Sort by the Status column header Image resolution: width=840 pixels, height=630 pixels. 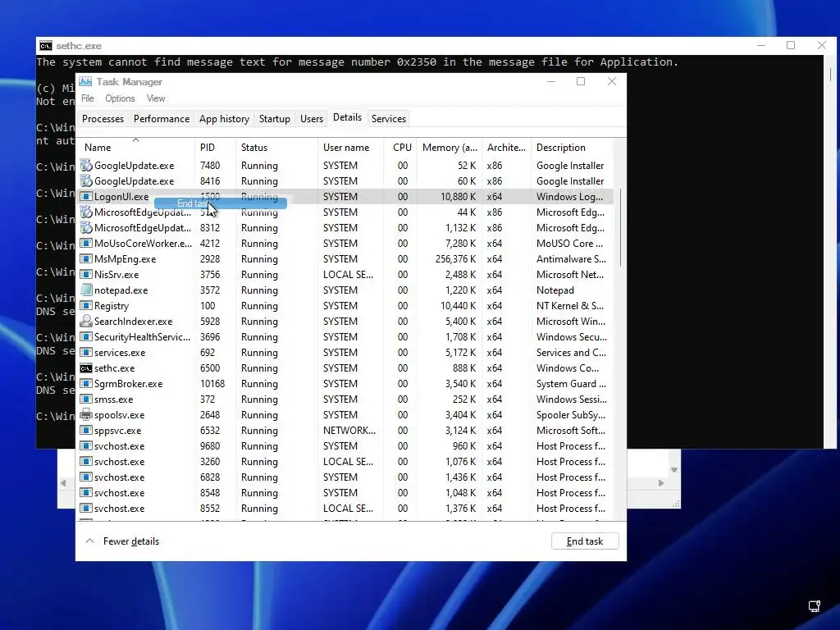[x=276, y=148]
